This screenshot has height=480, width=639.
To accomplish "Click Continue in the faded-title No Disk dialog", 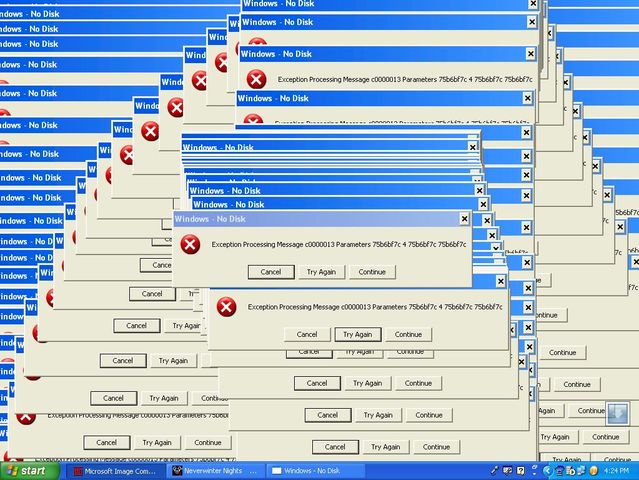I will (x=372, y=272).
